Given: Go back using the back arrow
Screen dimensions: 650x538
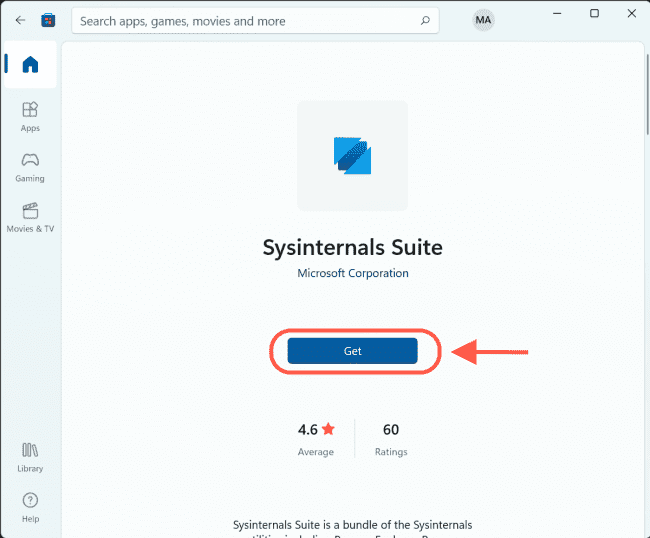Looking at the screenshot, I should 20,20.
